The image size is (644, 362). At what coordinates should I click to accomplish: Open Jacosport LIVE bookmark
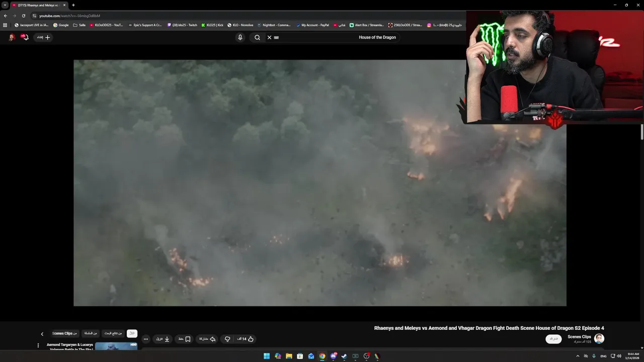pyautogui.click(x=31, y=25)
